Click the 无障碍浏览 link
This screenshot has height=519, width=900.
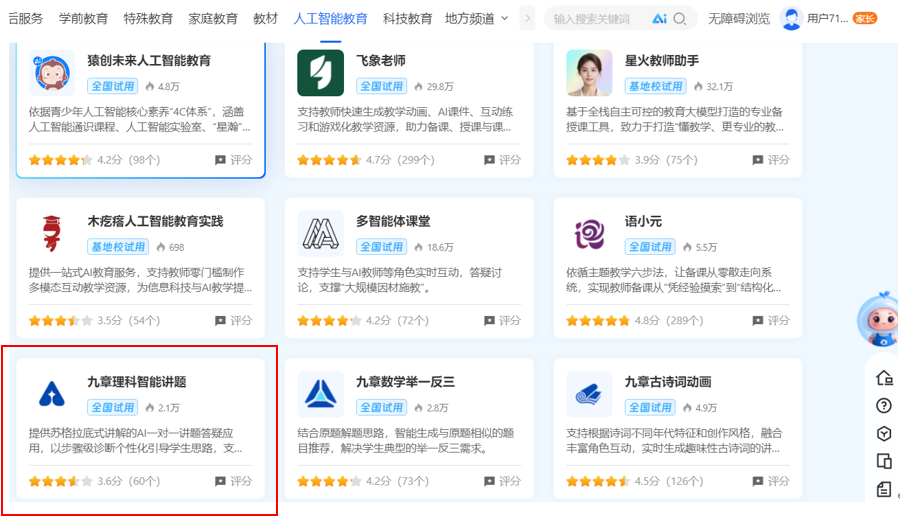pos(739,19)
